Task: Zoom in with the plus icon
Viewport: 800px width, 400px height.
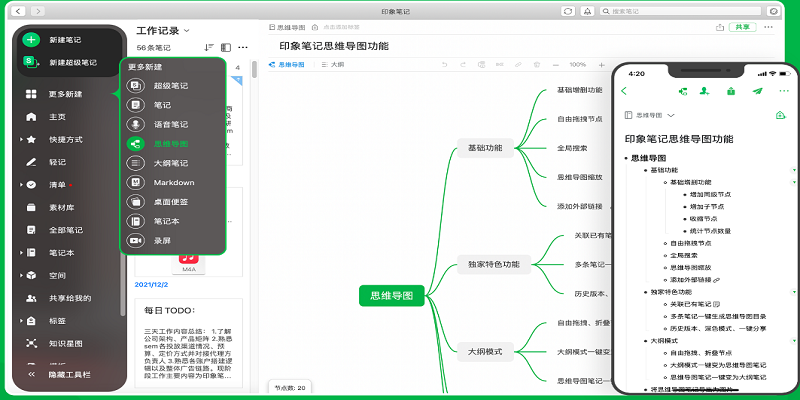Action: tap(602, 65)
